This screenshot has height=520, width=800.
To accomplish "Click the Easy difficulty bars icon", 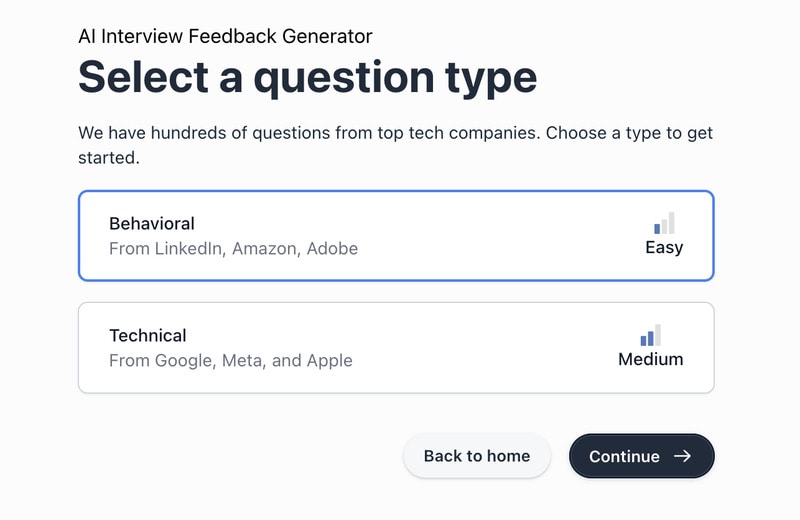I will (664, 223).
